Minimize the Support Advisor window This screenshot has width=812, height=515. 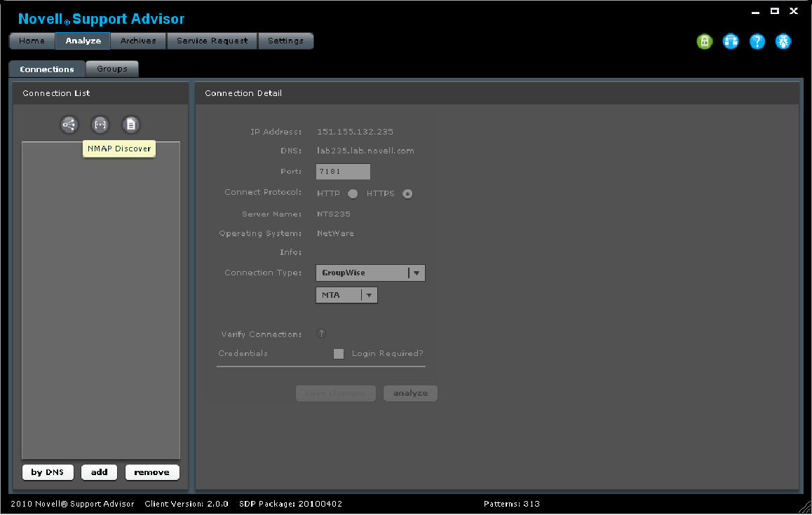[x=756, y=11]
